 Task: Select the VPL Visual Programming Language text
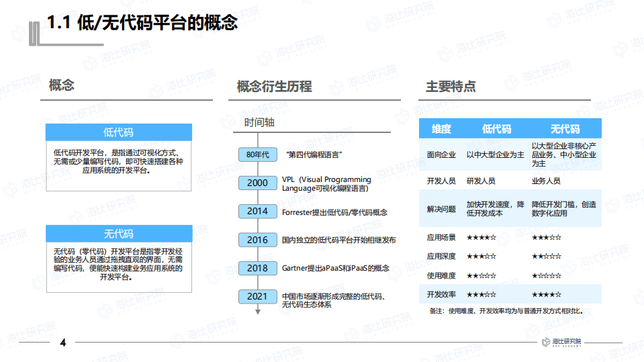[326, 183]
